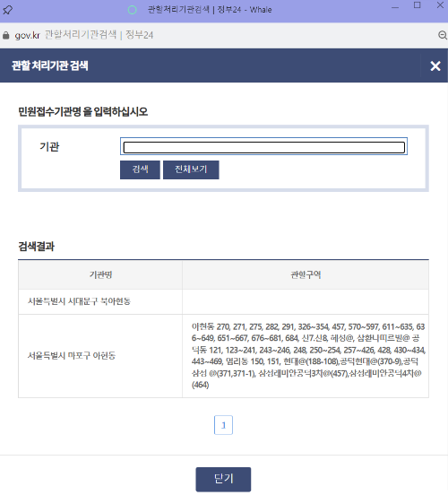Maximize the Whale window
The width and height of the screenshot is (448, 495).
pyautogui.click(x=417, y=5)
